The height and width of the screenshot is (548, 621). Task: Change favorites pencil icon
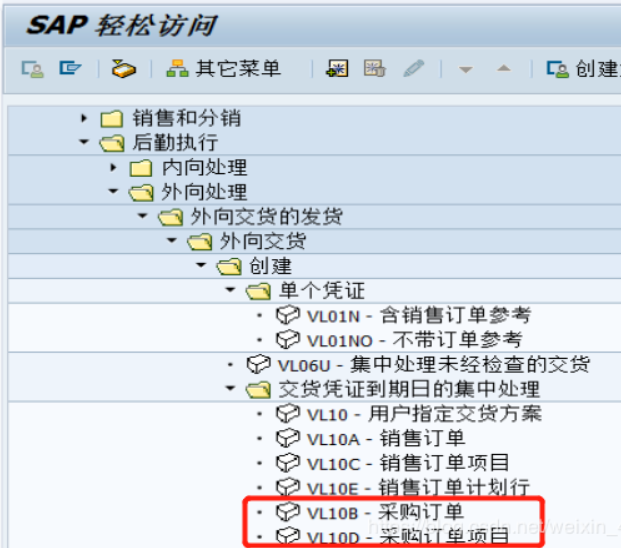(x=413, y=68)
